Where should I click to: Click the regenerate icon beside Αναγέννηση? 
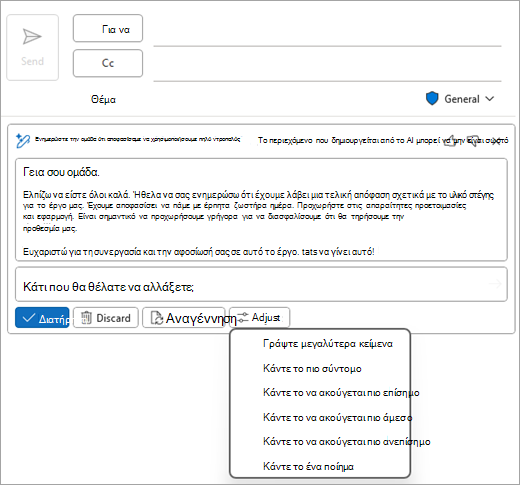pyautogui.click(x=157, y=318)
